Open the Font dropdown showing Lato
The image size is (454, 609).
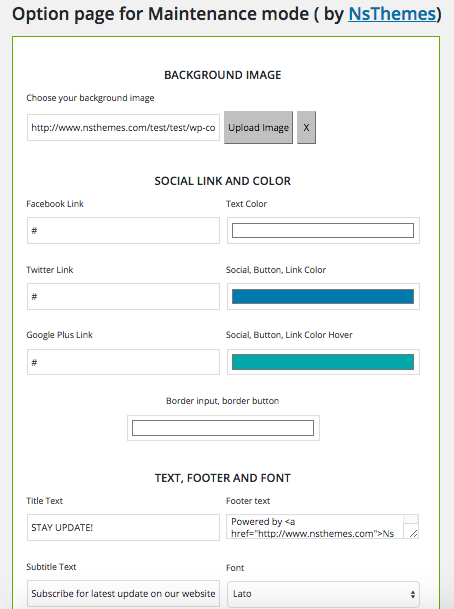[323, 594]
